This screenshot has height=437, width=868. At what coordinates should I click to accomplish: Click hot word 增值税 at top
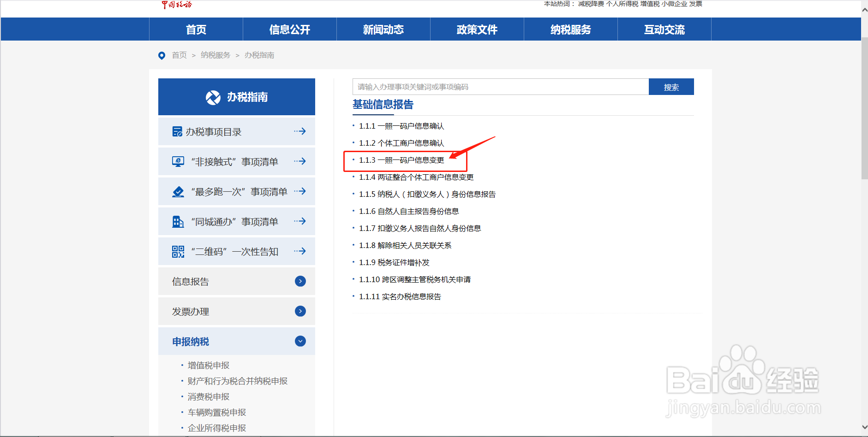(650, 4)
